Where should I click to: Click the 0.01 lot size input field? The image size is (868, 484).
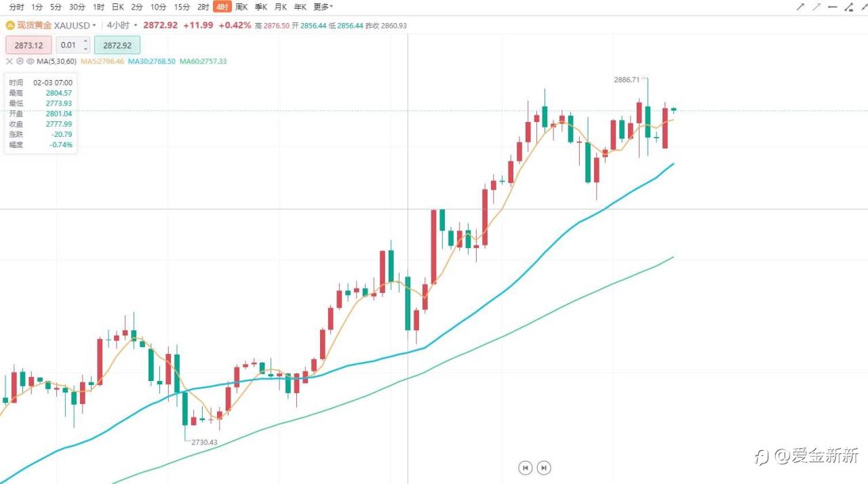[68, 45]
